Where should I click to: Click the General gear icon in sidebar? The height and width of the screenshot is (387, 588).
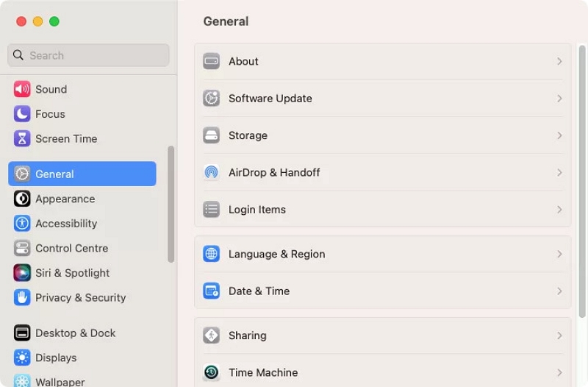[x=22, y=174]
